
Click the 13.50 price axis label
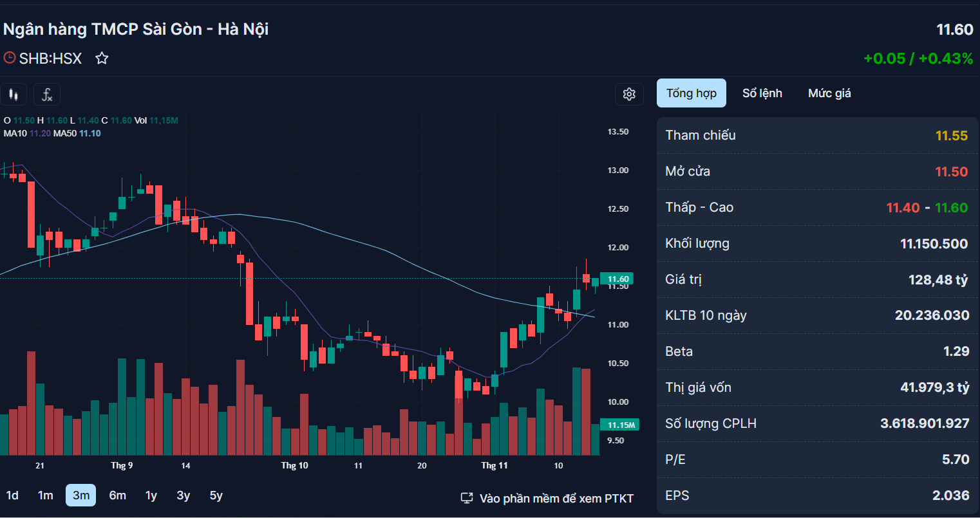coord(618,131)
